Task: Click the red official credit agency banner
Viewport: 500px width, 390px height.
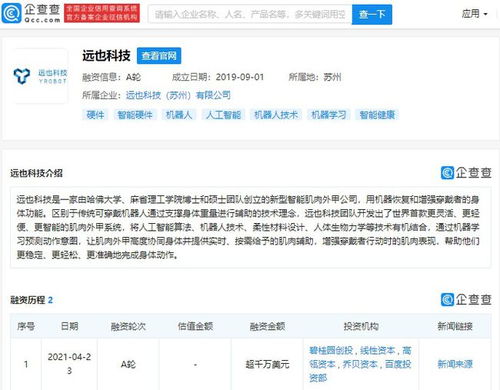Action: (102, 13)
